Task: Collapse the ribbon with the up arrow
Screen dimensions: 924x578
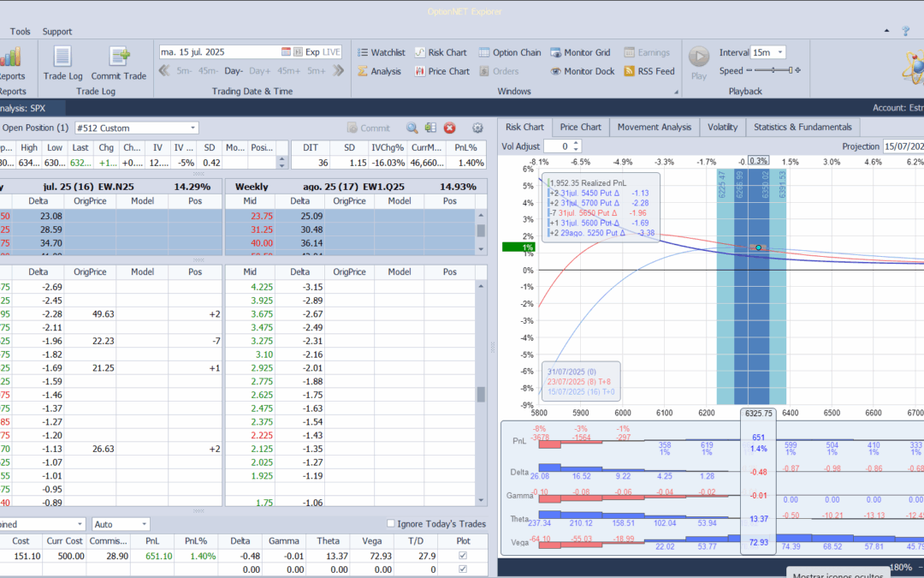Action: point(887,31)
